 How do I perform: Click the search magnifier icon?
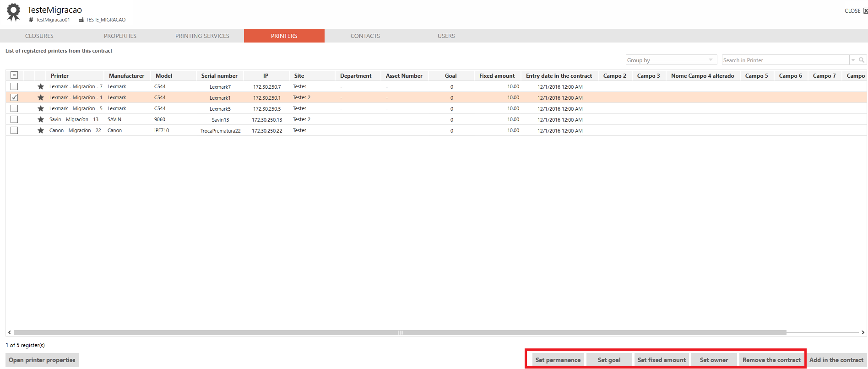click(862, 60)
